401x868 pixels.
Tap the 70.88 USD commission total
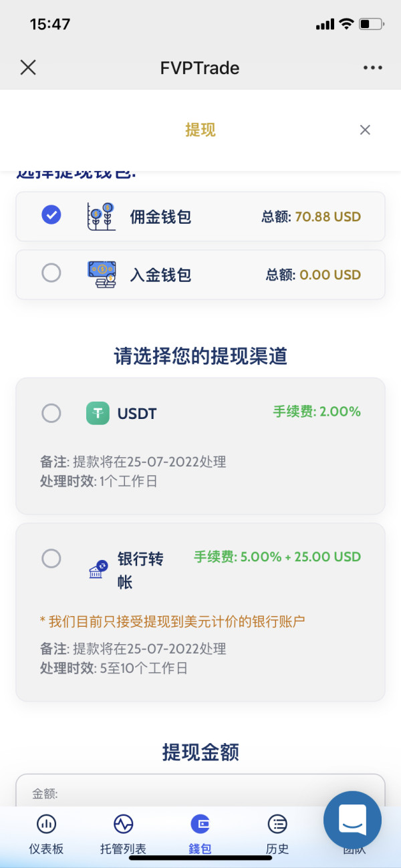pyautogui.click(x=329, y=216)
